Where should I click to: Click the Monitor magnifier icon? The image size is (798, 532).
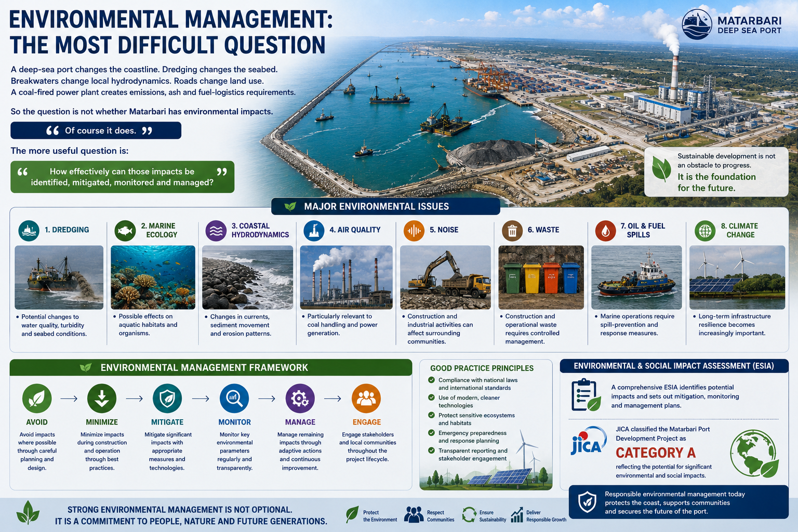tap(234, 398)
